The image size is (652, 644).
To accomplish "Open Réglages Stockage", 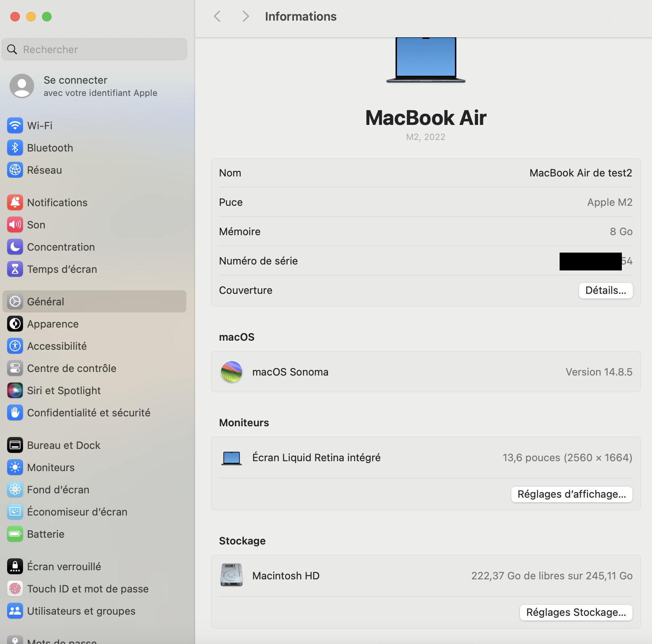I will click(x=576, y=612).
